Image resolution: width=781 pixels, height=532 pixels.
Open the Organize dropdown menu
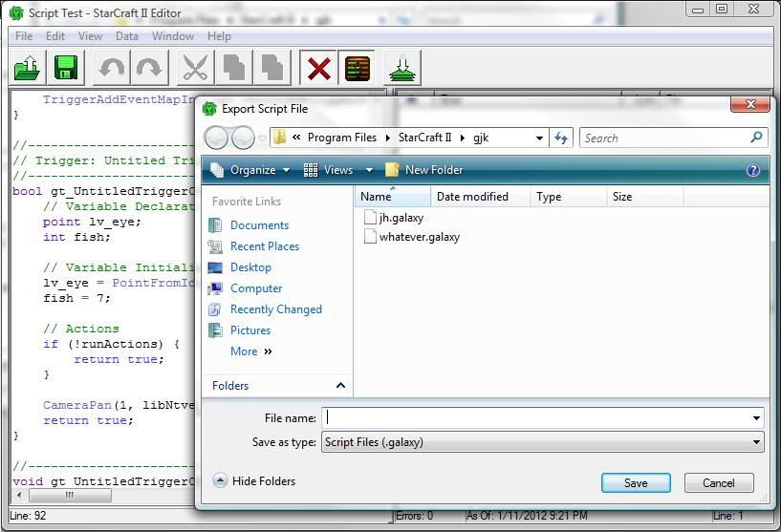pos(250,170)
